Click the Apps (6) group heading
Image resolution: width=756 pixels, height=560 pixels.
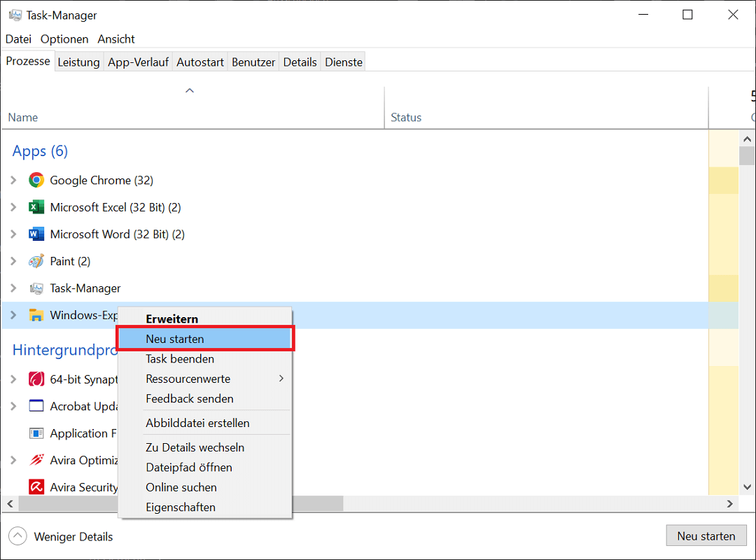pyautogui.click(x=40, y=151)
